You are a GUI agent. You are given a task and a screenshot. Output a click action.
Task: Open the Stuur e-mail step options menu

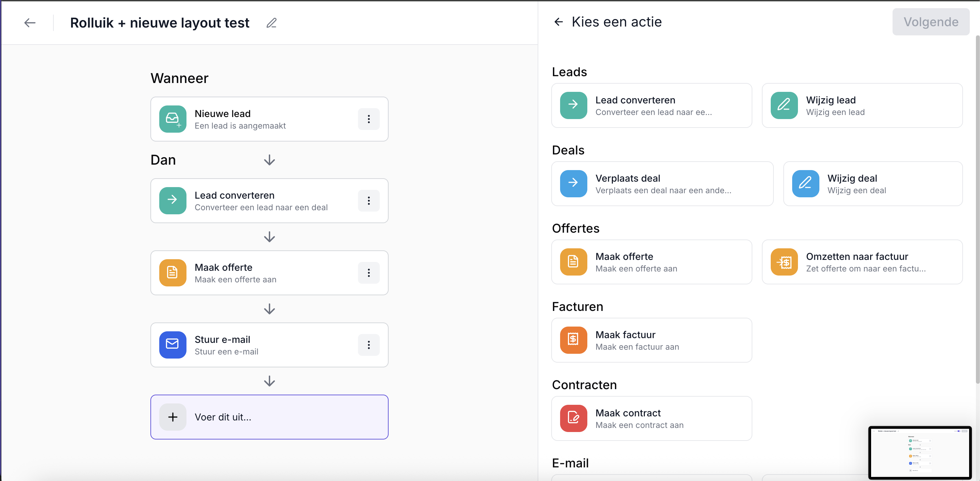[368, 345]
